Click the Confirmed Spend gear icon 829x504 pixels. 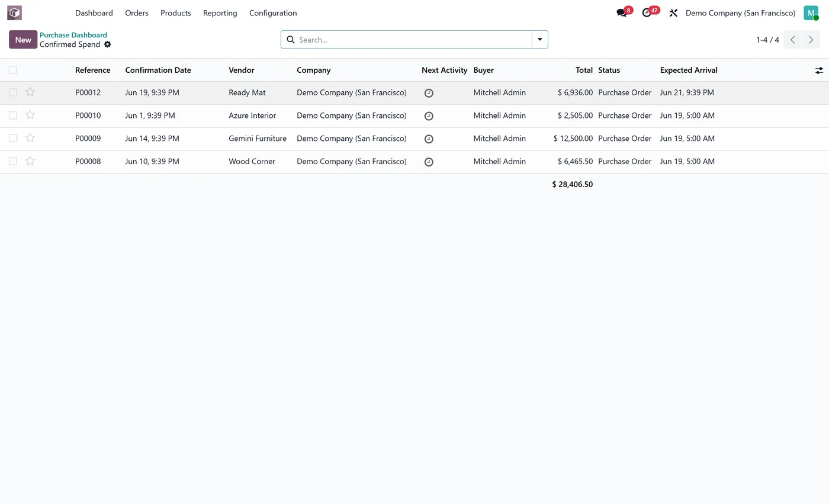click(107, 44)
